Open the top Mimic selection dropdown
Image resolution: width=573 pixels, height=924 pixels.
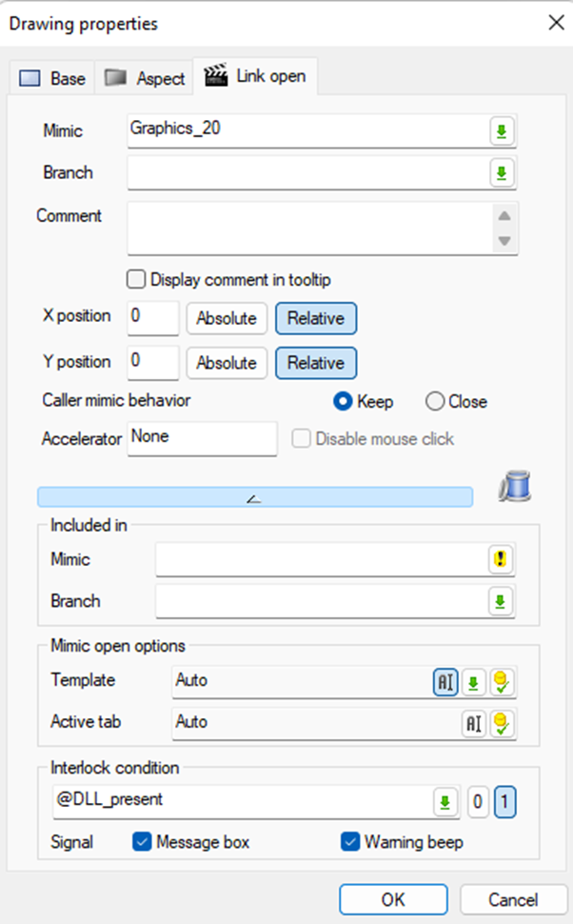502,131
